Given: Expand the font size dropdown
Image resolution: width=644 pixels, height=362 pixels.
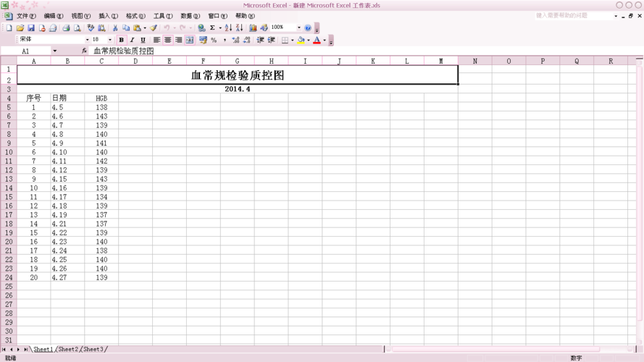Looking at the screenshot, I should (109, 40).
